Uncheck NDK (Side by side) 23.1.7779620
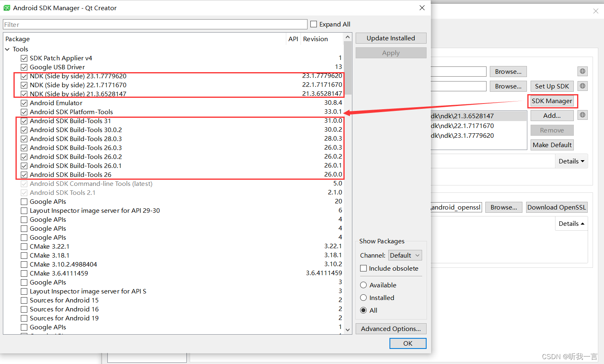The image size is (604, 364). click(24, 76)
